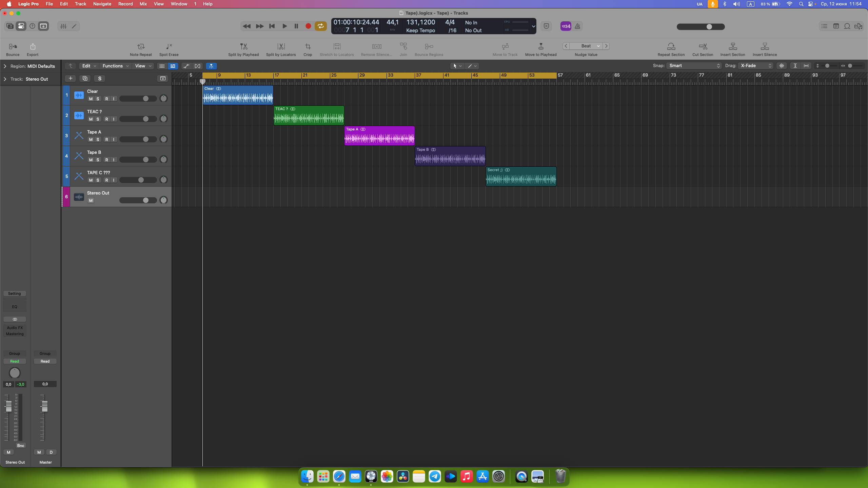Open the Navigate menu
This screenshot has width=868, height=488.
102,4
